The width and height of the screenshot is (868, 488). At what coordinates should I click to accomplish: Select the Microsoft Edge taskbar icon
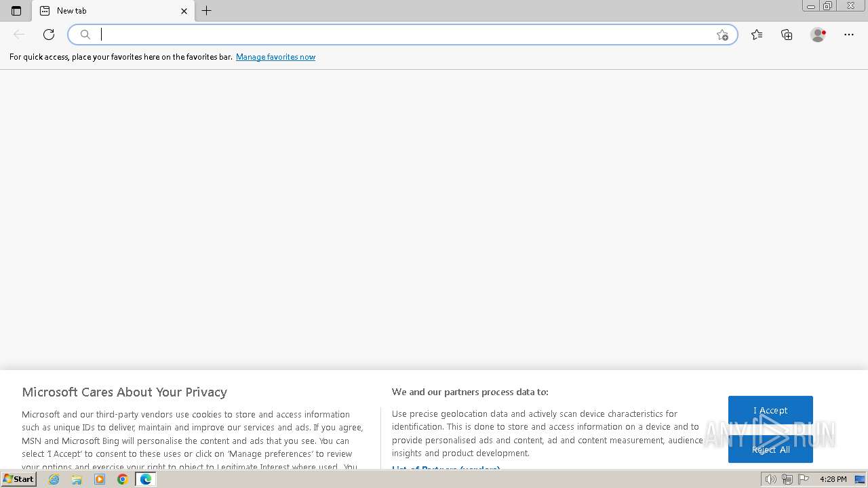click(146, 479)
